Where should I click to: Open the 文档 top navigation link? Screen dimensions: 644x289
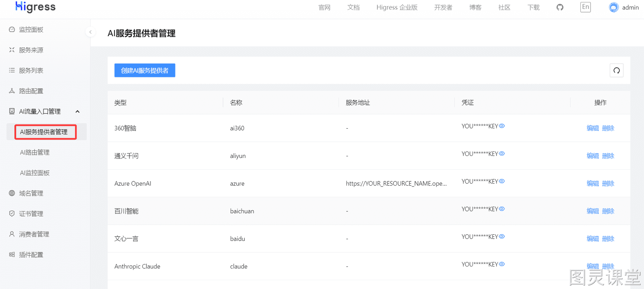(x=353, y=8)
